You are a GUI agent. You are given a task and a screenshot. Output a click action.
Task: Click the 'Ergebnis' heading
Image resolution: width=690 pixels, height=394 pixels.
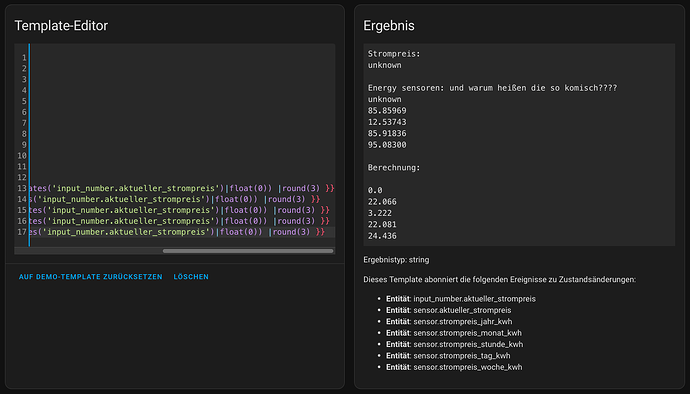pos(389,26)
